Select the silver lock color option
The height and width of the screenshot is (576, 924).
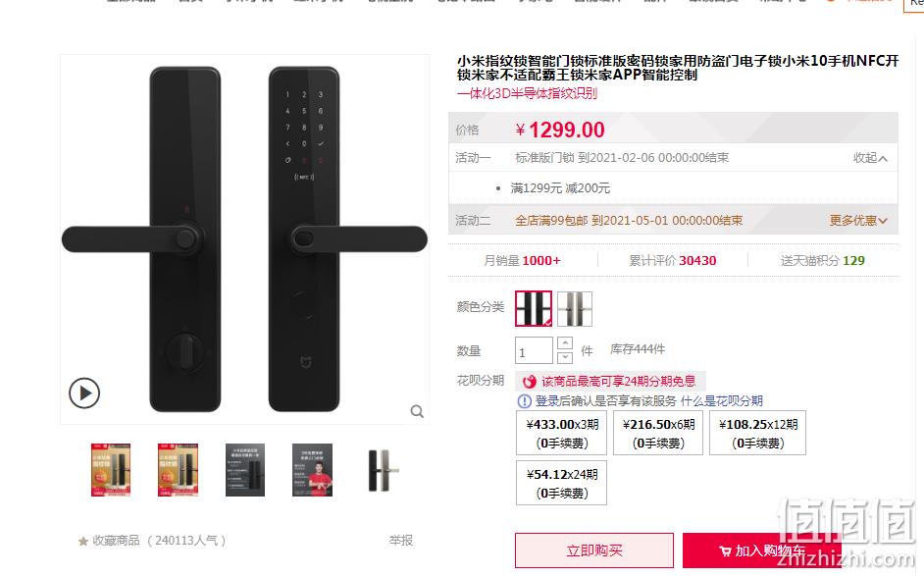click(x=575, y=308)
